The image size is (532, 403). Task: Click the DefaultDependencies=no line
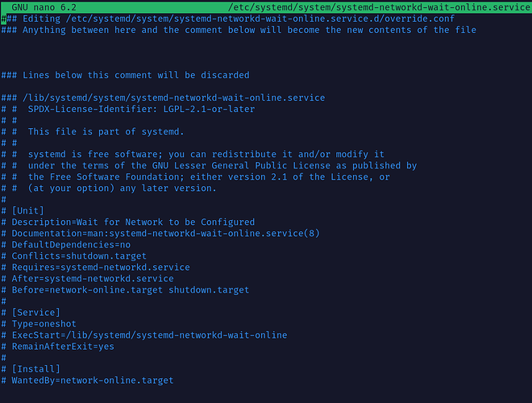coord(71,244)
